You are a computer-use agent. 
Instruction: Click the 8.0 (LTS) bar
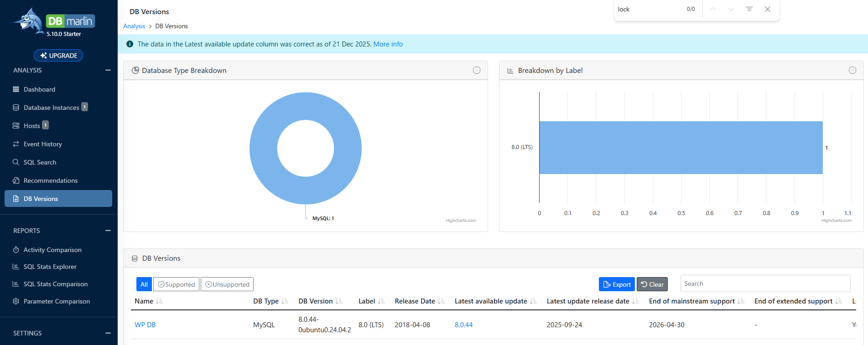[681, 147]
